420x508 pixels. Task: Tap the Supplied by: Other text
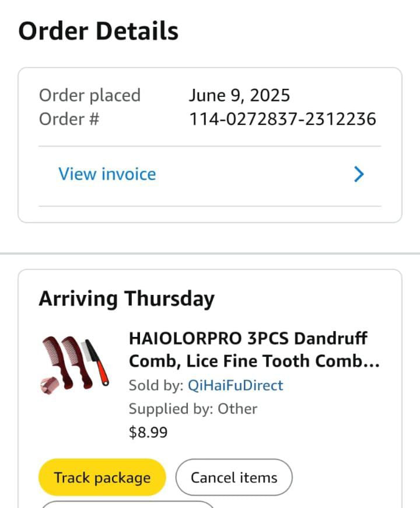click(x=193, y=409)
